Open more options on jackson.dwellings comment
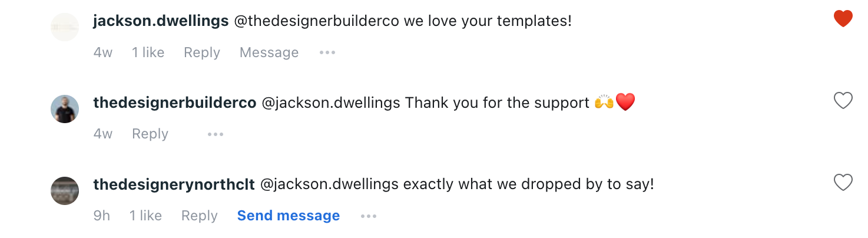The width and height of the screenshot is (868, 238). 327,52
